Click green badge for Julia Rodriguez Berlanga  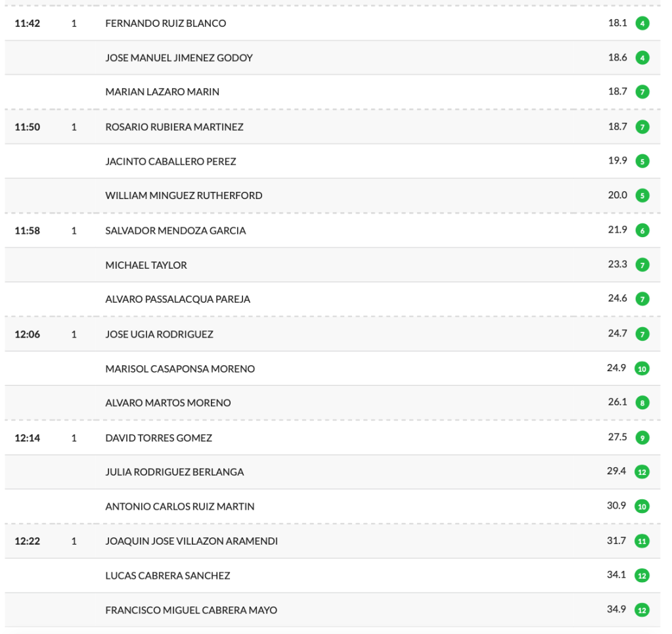(x=642, y=472)
